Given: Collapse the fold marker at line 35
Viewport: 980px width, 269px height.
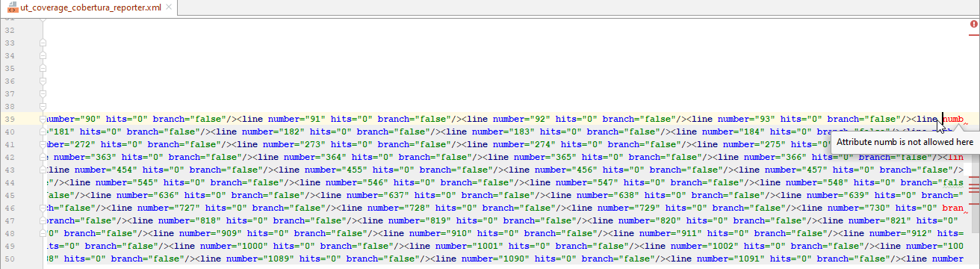Looking at the screenshot, I should (43, 69).
